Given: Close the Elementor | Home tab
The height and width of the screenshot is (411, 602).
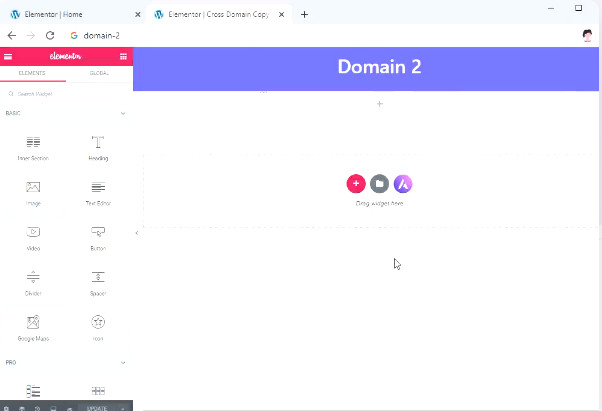Looking at the screenshot, I should [138, 15].
